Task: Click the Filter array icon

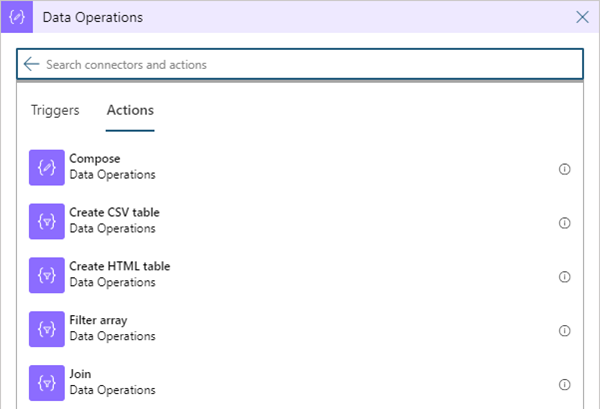Action: pyautogui.click(x=46, y=330)
